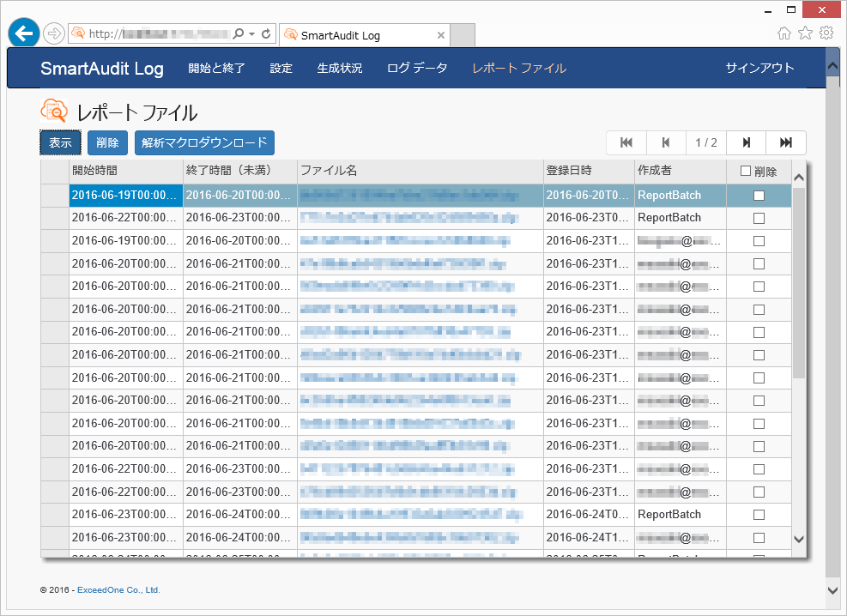Select the highlighted 2016-06-19T00:00 start time cell
This screenshot has width=847, height=616.
point(126,196)
